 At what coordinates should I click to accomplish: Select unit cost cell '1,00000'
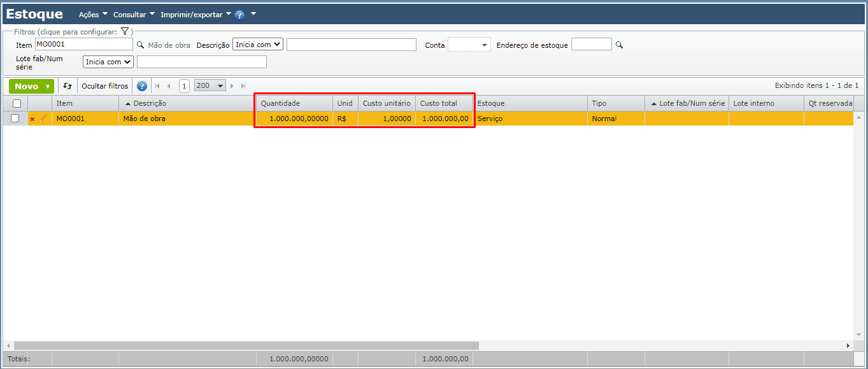[387, 119]
